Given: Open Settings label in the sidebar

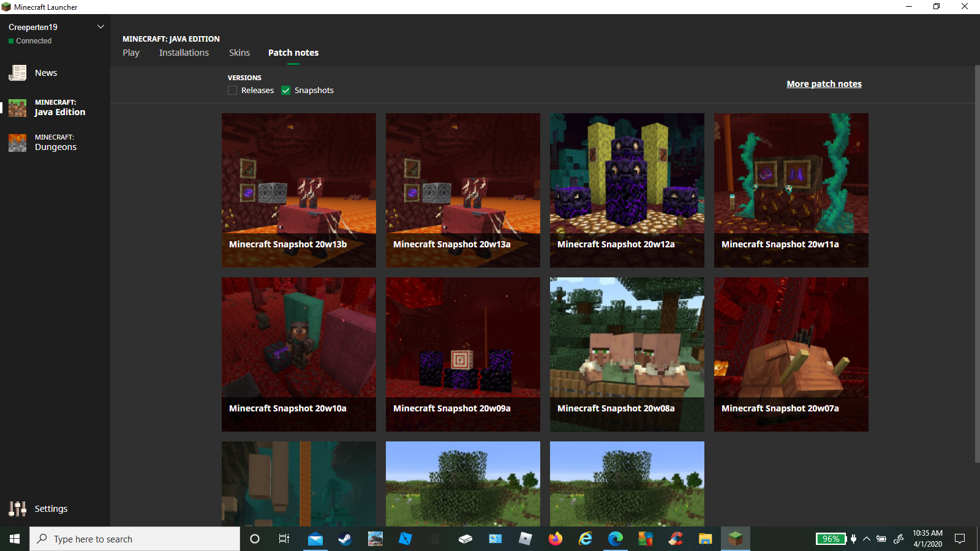Looking at the screenshot, I should pos(51,509).
